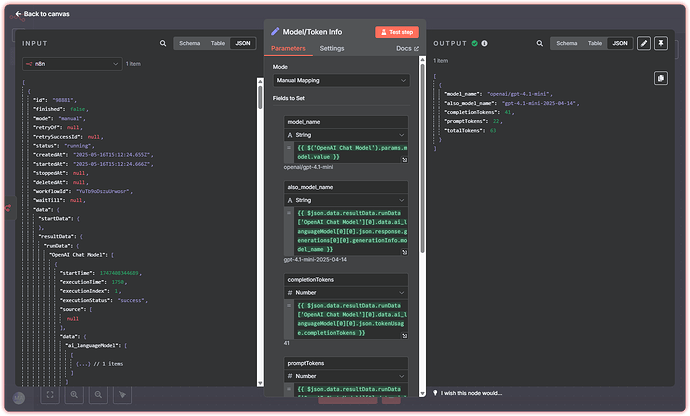Screen dimensions: 690x416
Task: Click the node title pencil icon
Action: pos(275,31)
